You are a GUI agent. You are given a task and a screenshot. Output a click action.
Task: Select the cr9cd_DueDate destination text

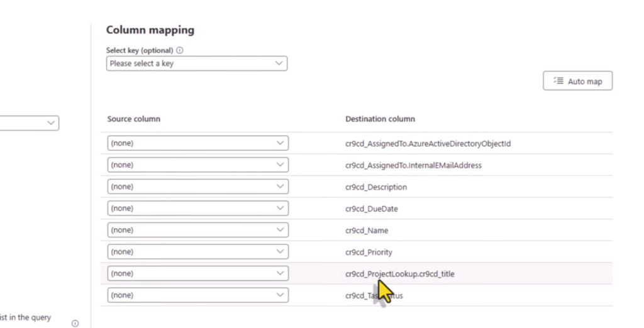(372, 209)
